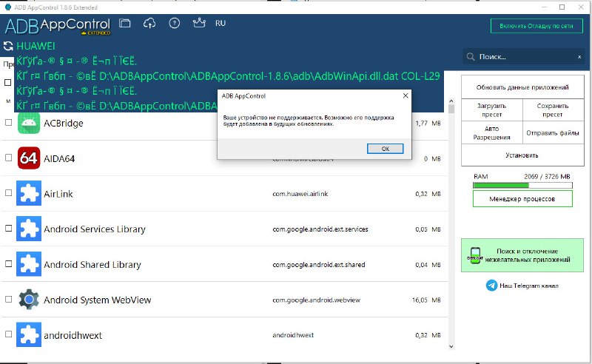Click Загрузить пресет button
This screenshot has height=364, width=592.
[492, 110]
